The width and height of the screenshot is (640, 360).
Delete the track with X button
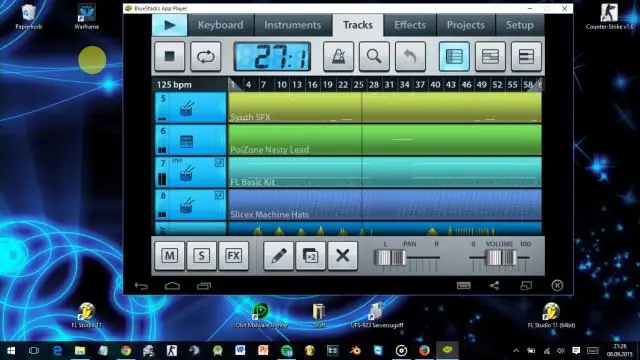[342, 256]
